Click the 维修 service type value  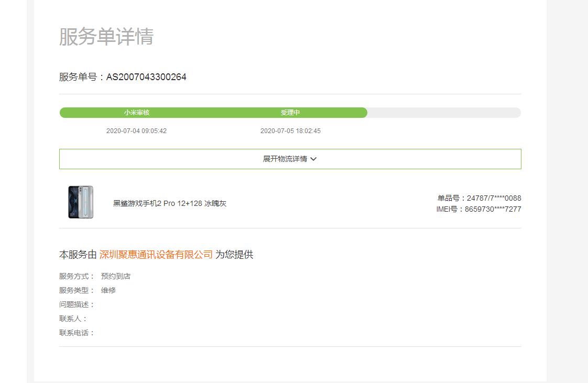[108, 290]
